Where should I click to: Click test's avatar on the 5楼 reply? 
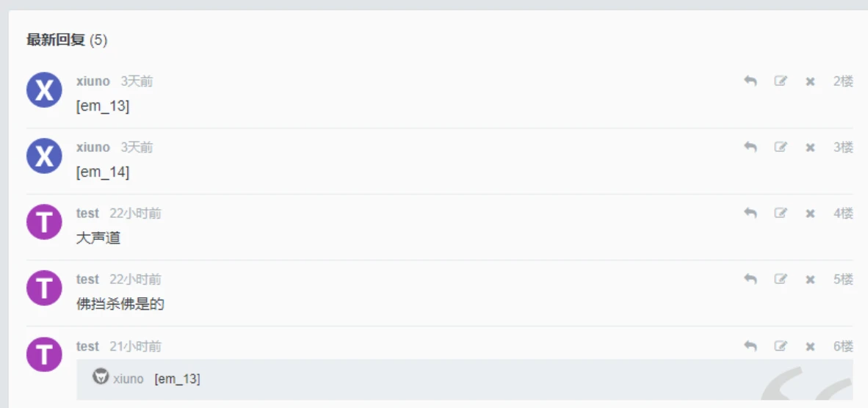point(44,288)
